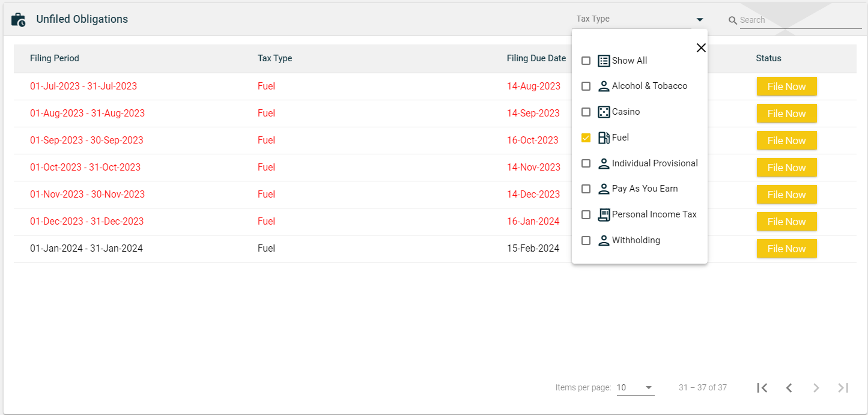Image resolution: width=868 pixels, height=415 pixels.
Task: Click the search magnifier icon
Action: (x=732, y=20)
